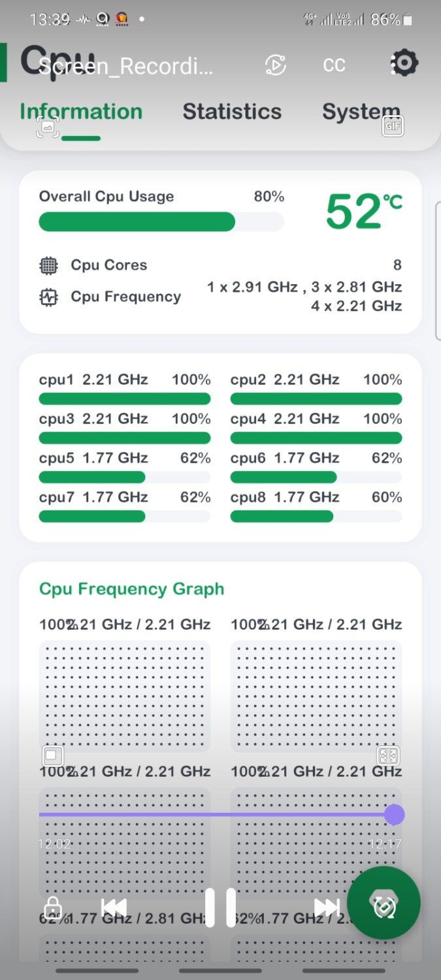Capture a screenshot of the video frame

[48, 127]
